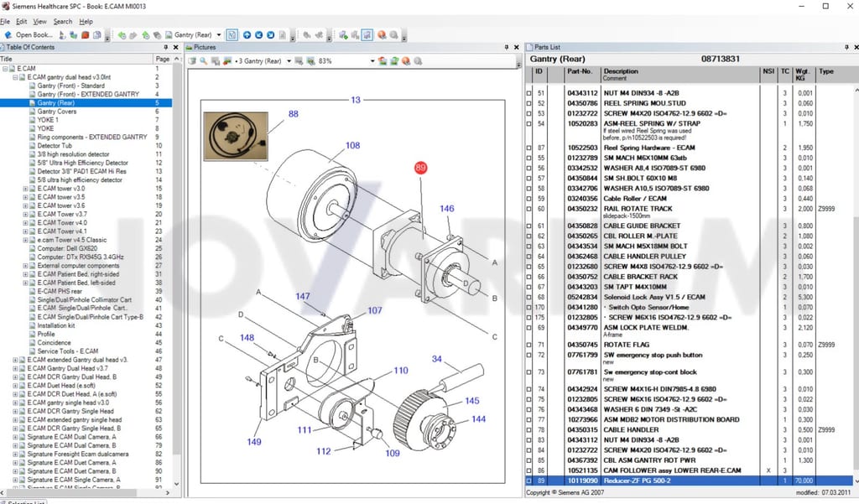Screen dimensions: 859x504
Task: Tick the checkbox for Solenoid Lock Assy row
Action: click(x=528, y=298)
